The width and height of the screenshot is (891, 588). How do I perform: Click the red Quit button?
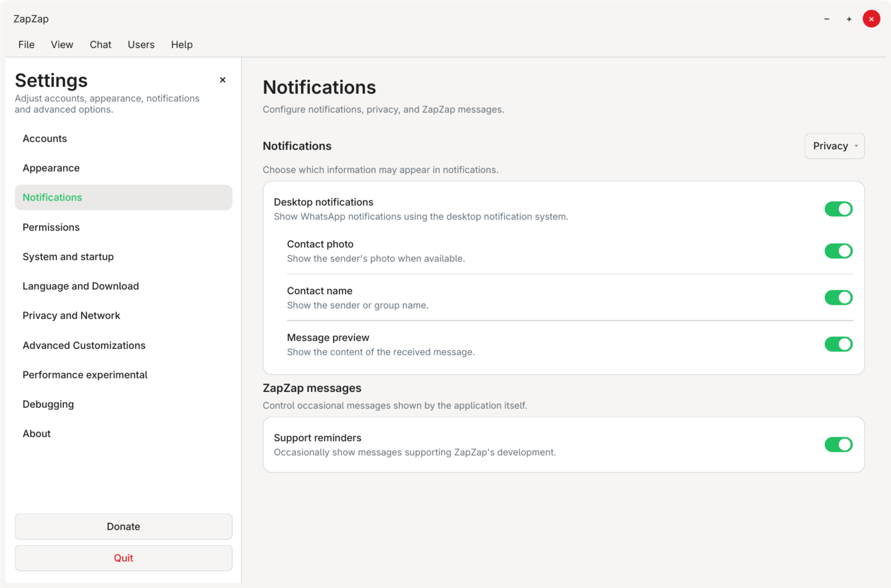(x=123, y=558)
